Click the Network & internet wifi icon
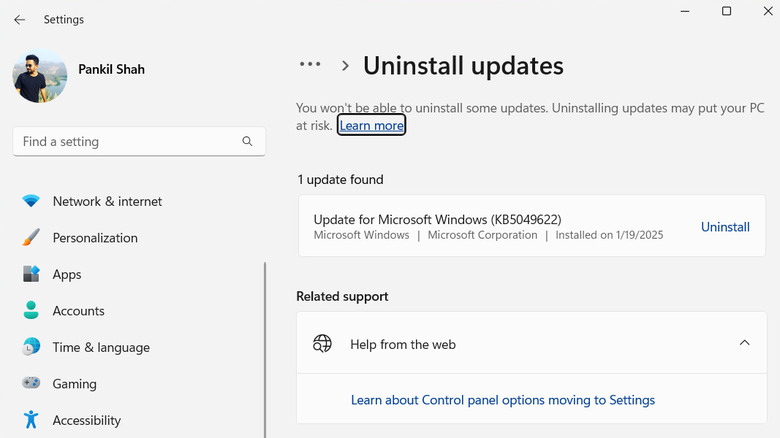 (x=31, y=201)
